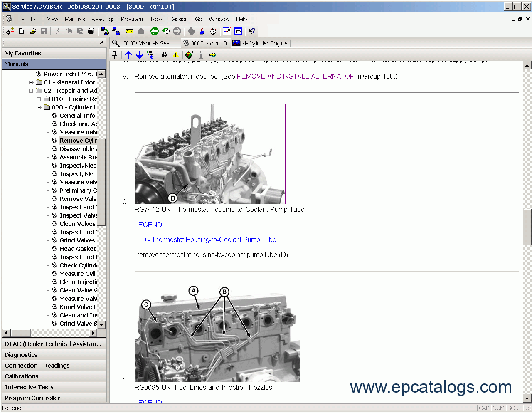Select 'Clean Valves' topic in the tree
532x413 pixels.
point(77,224)
